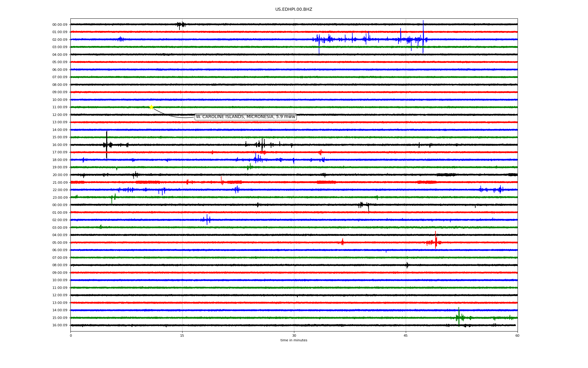Click the x-axis tick label 30

pyautogui.click(x=294, y=335)
